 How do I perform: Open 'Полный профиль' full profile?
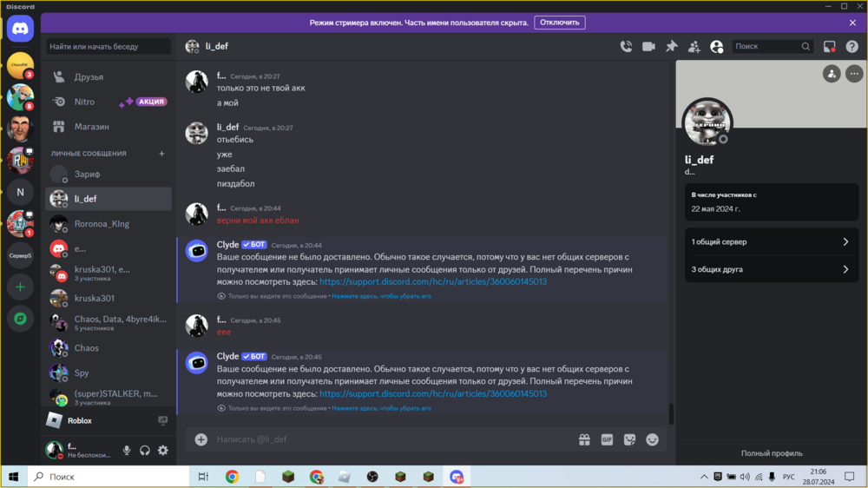click(772, 453)
